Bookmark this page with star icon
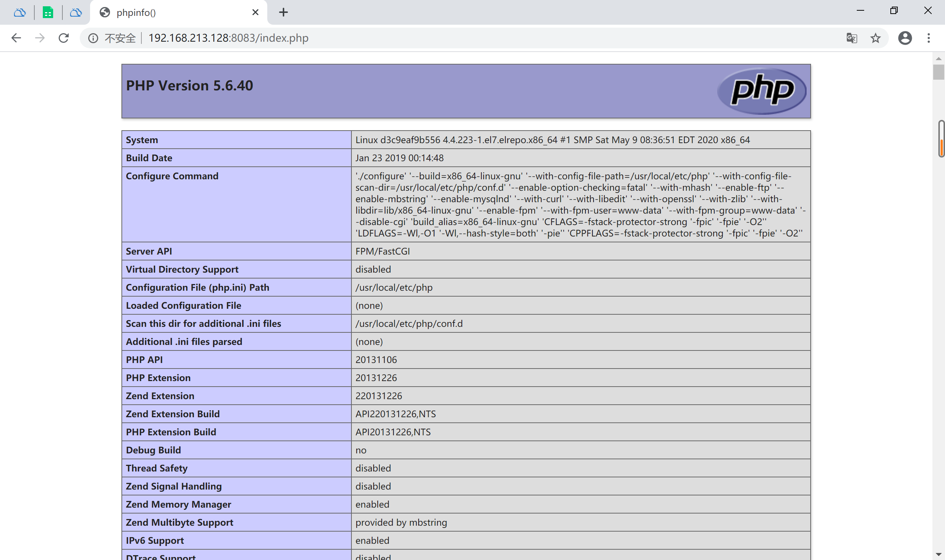 [875, 38]
